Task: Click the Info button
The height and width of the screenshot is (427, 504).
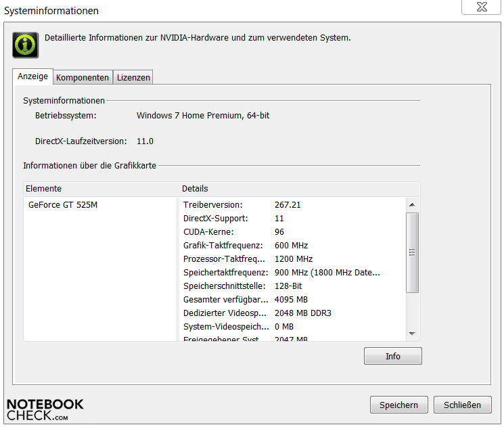Action: [x=393, y=356]
